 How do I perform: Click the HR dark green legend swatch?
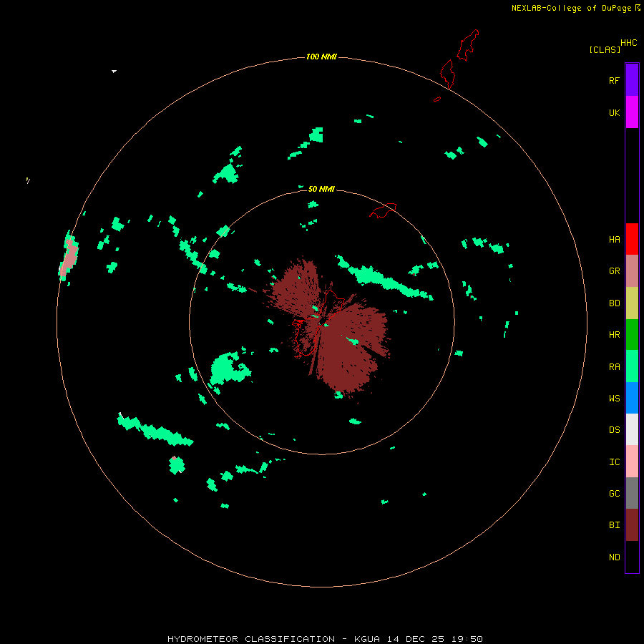(632, 334)
